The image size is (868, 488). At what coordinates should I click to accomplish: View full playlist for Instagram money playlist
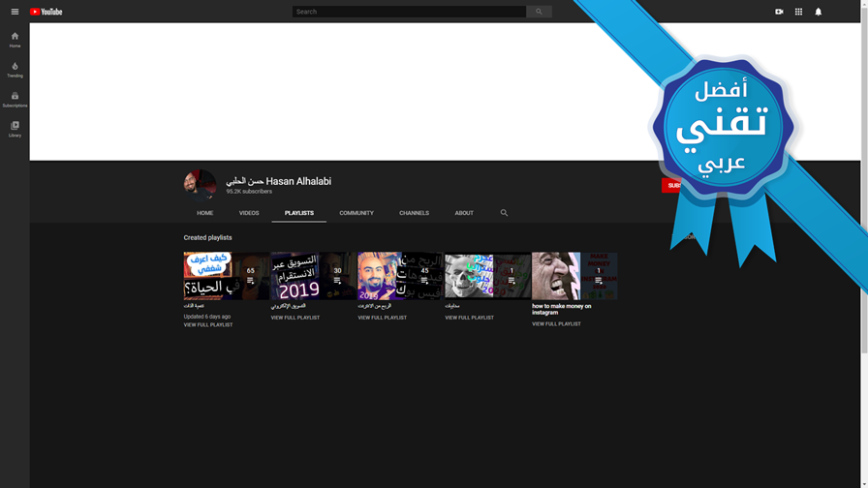click(x=556, y=324)
